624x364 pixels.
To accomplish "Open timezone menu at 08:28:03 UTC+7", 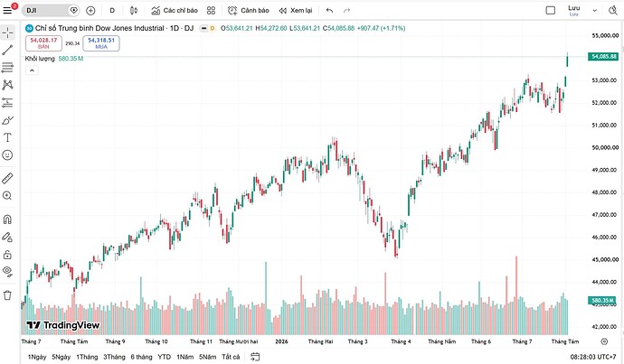I will click(593, 357).
